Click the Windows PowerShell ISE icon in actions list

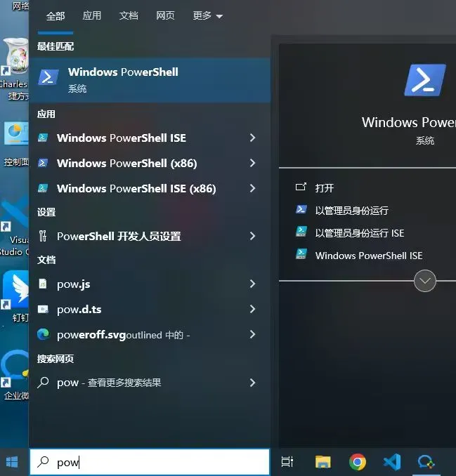point(301,254)
